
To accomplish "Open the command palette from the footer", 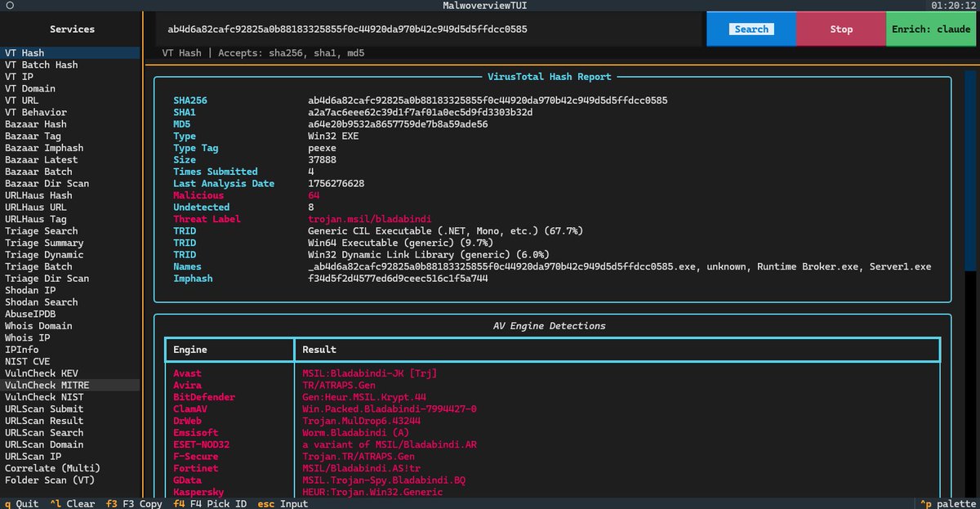I will pos(947,503).
